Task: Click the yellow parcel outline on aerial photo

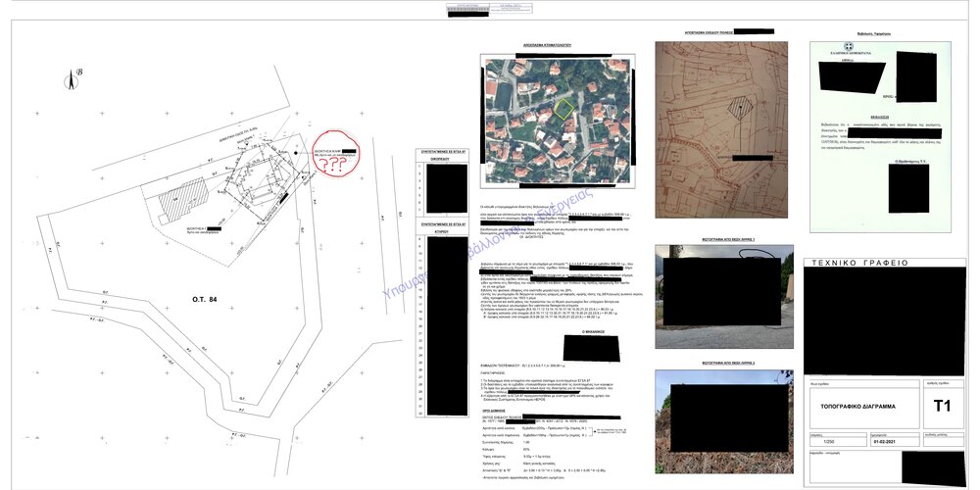Action: click(563, 109)
